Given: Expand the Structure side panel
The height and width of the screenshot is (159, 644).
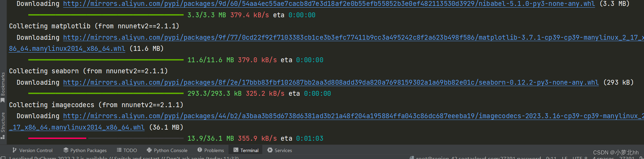Looking at the screenshot, I should point(3,125).
